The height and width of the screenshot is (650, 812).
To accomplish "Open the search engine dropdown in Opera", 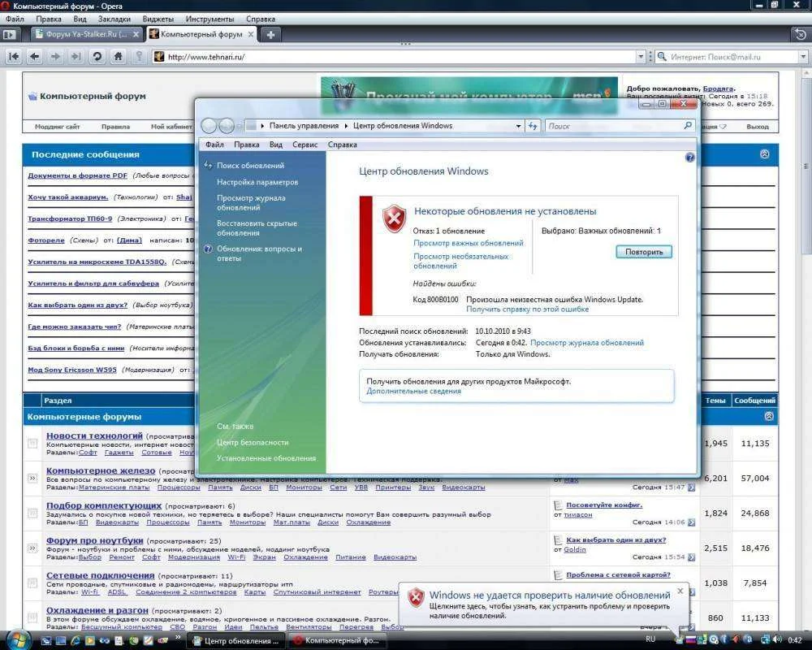I will [x=803, y=57].
